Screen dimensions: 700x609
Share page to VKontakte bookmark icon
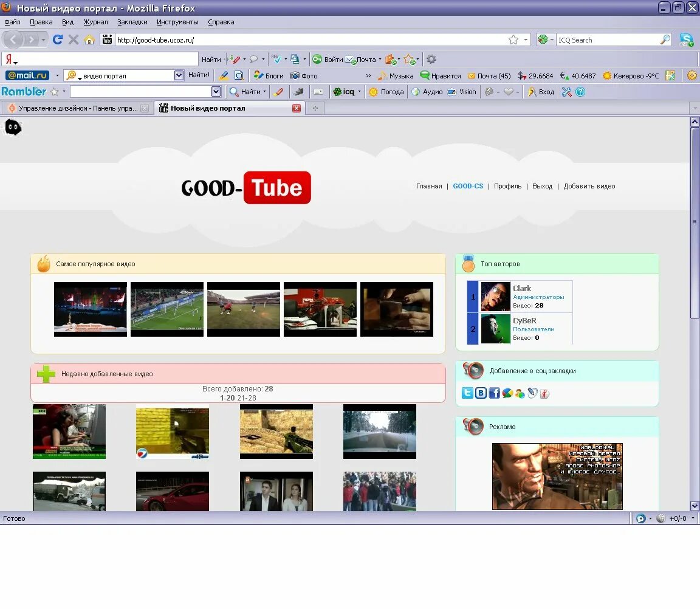[x=481, y=393]
